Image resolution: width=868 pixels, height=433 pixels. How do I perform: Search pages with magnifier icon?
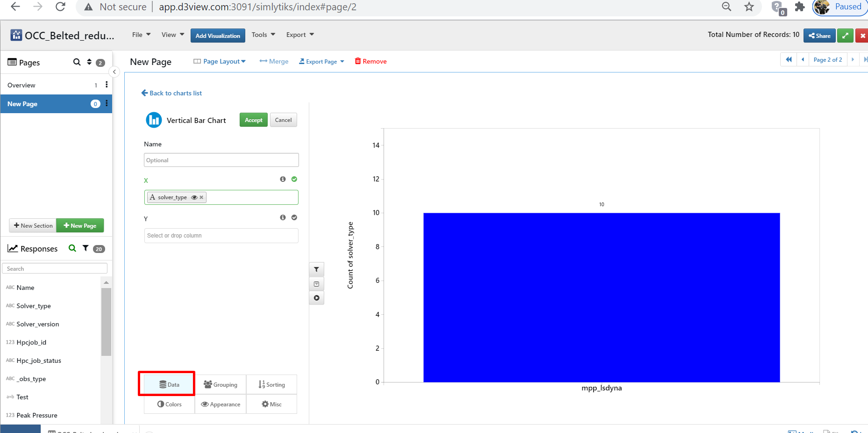[77, 62]
